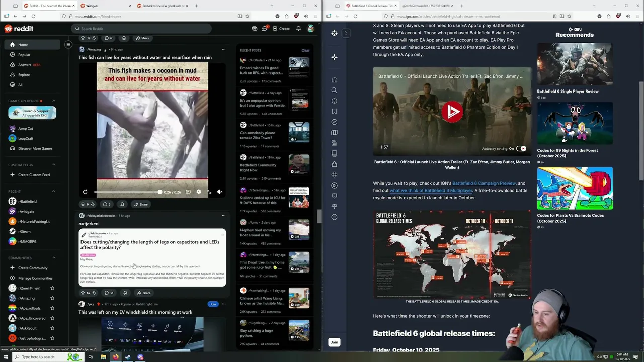Open IGN shopping bag icon
Viewport: 644px width, 362px height.
pyautogui.click(x=334, y=164)
